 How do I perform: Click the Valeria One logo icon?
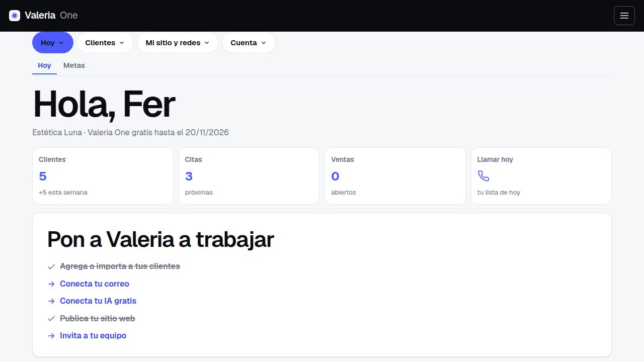click(15, 16)
